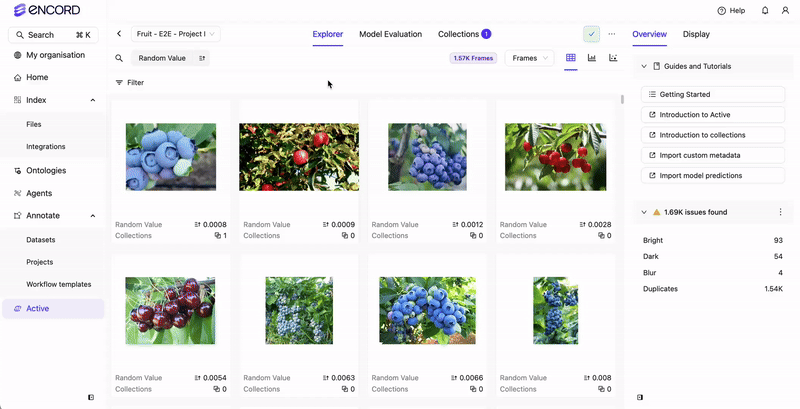
Task: Open the Display tab
Action: coord(696,34)
